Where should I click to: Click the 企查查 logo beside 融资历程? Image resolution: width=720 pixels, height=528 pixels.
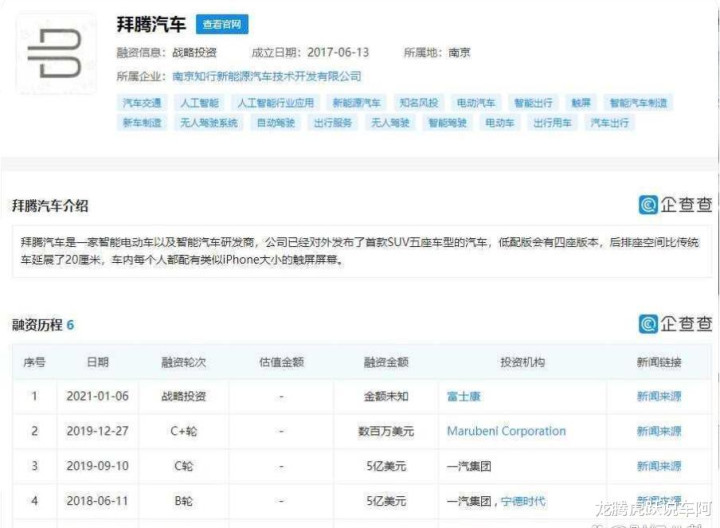point(675,324)
